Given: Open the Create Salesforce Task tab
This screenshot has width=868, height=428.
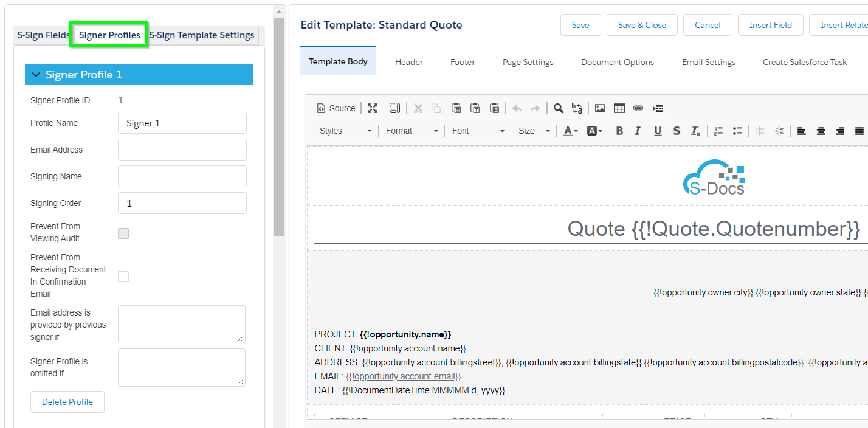Looking at the screenshot, I should click(x=805, y=62).
